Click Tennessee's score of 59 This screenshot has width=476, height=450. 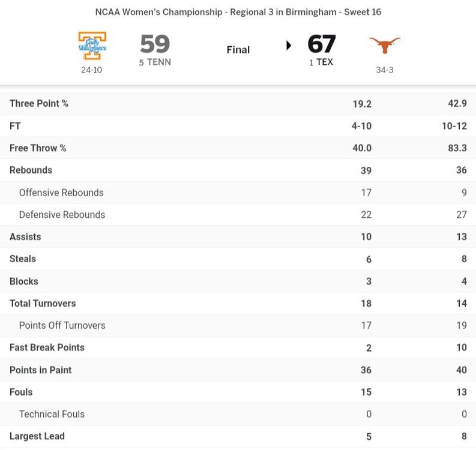pos(155,45)
